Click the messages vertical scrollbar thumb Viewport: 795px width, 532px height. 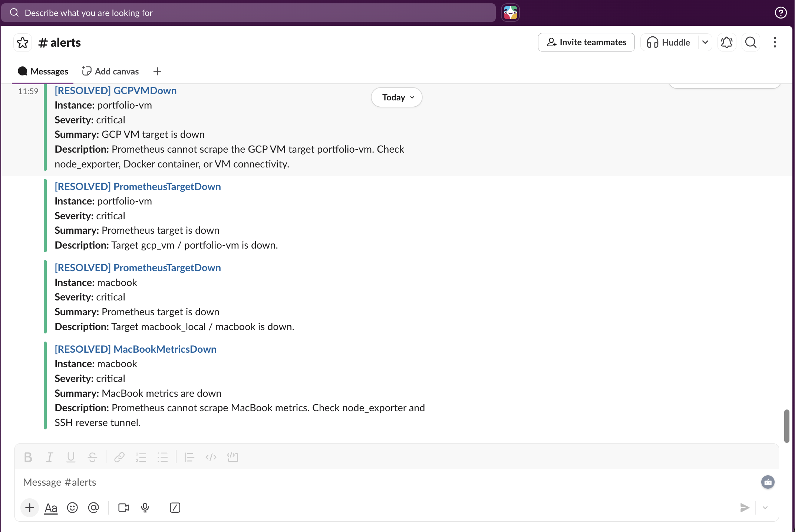click(786, 426)
